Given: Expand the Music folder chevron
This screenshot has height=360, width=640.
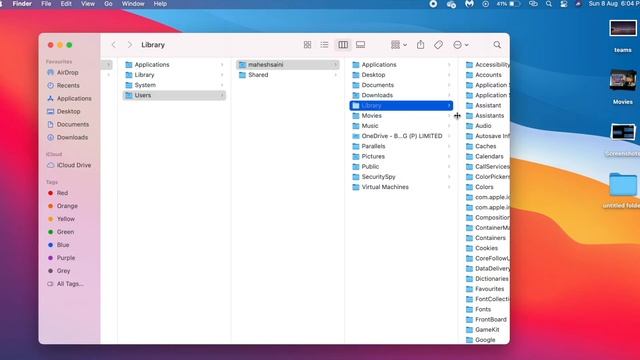Looking at the screenshot, I should click(x=449, y=126).
